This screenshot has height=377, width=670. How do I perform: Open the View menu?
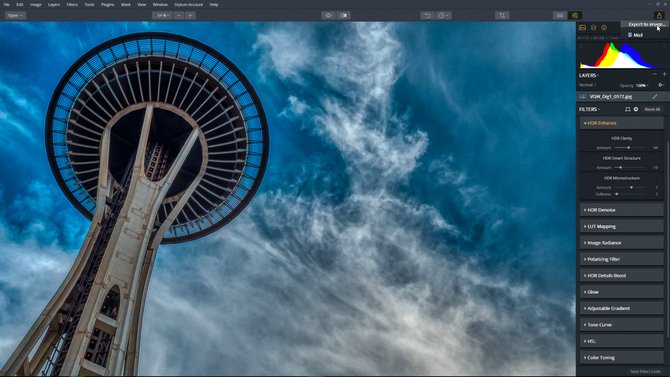click(141, 4)
